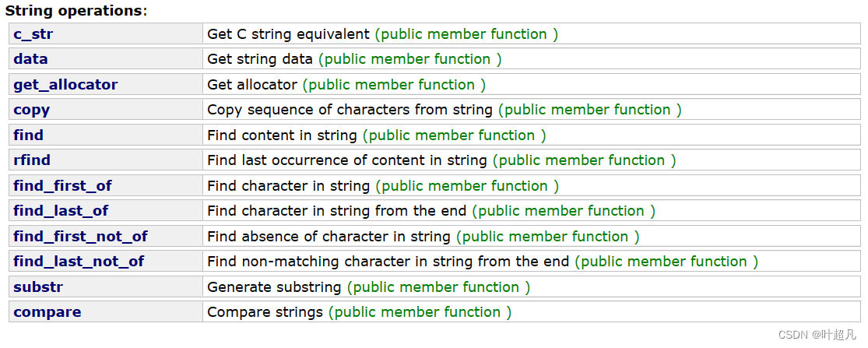Click 'Copy sequence of characters from string' text
The height and width of the screenshot is (348, 868).
click(350, 110)
